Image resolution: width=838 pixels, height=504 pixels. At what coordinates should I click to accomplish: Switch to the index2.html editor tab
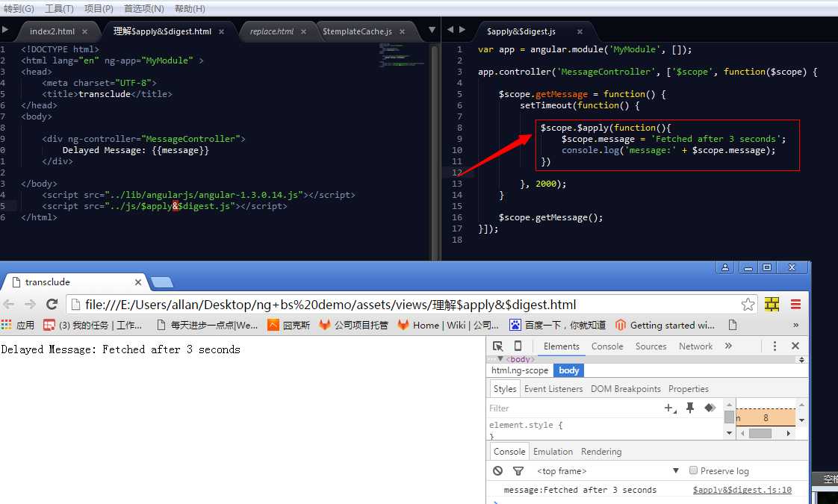pyautogui.click(x=52, y=31)
